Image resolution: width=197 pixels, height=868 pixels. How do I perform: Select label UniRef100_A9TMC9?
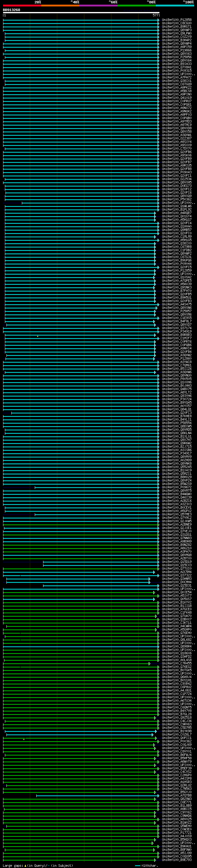177,125
